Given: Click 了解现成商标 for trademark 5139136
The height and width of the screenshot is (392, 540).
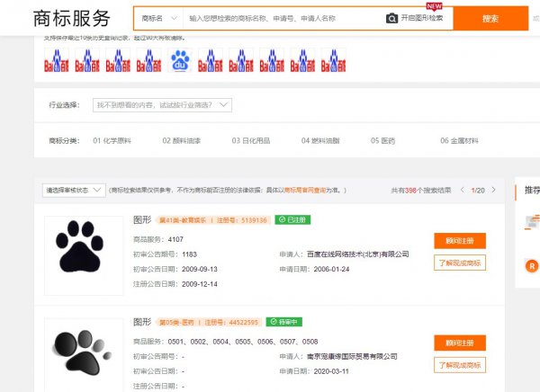Looking at the screenshot, I should click(x=460, y=263).
